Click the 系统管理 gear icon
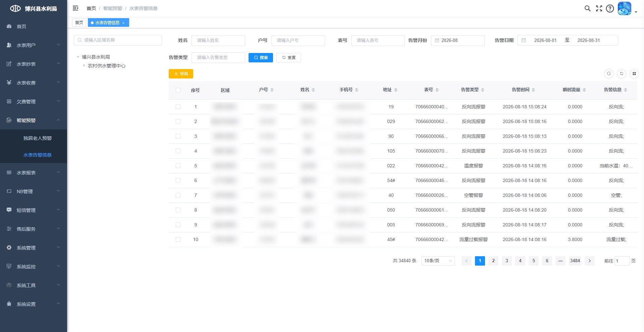The height and width of the screenshot is (332, 644). (9, 247)
